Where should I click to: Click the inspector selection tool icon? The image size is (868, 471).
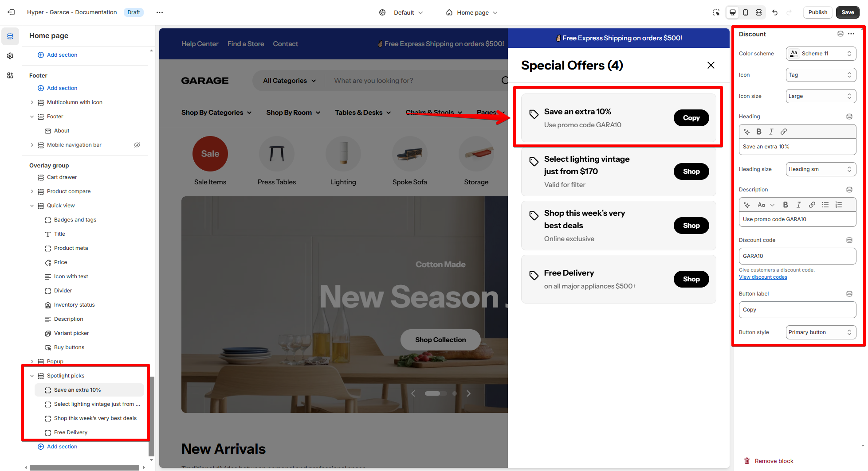tap(716, 12)
